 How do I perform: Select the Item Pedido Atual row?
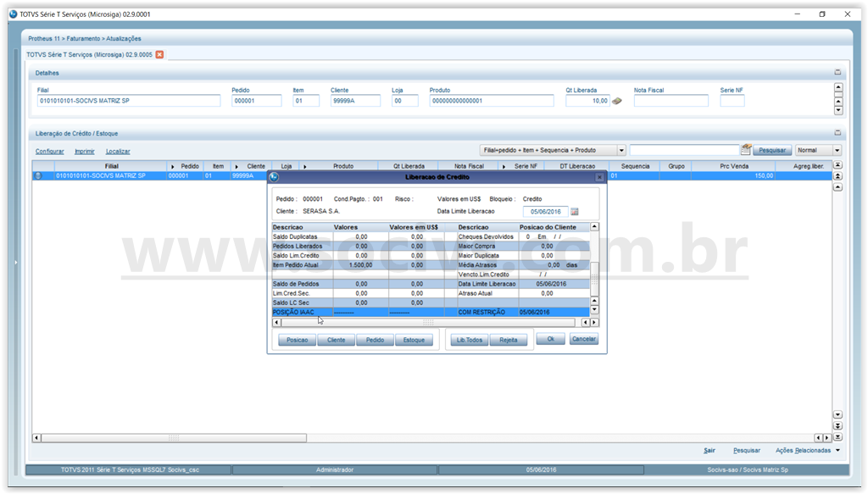(431, 265)
